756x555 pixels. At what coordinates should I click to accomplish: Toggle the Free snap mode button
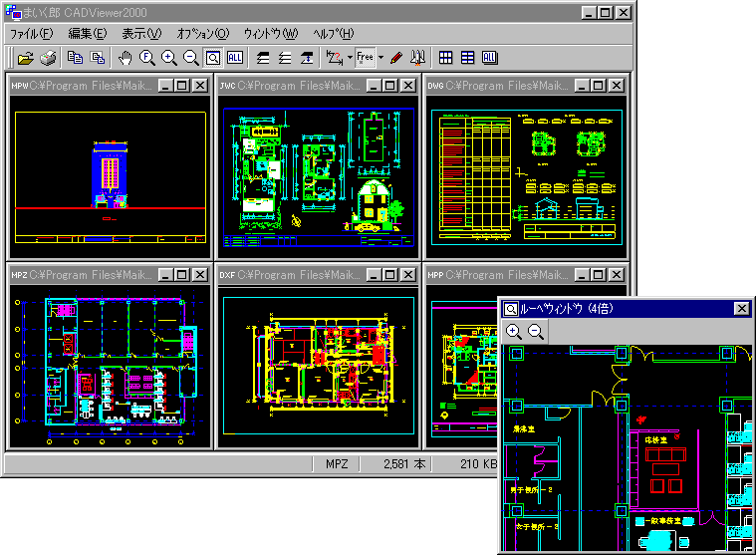point(365,58)
